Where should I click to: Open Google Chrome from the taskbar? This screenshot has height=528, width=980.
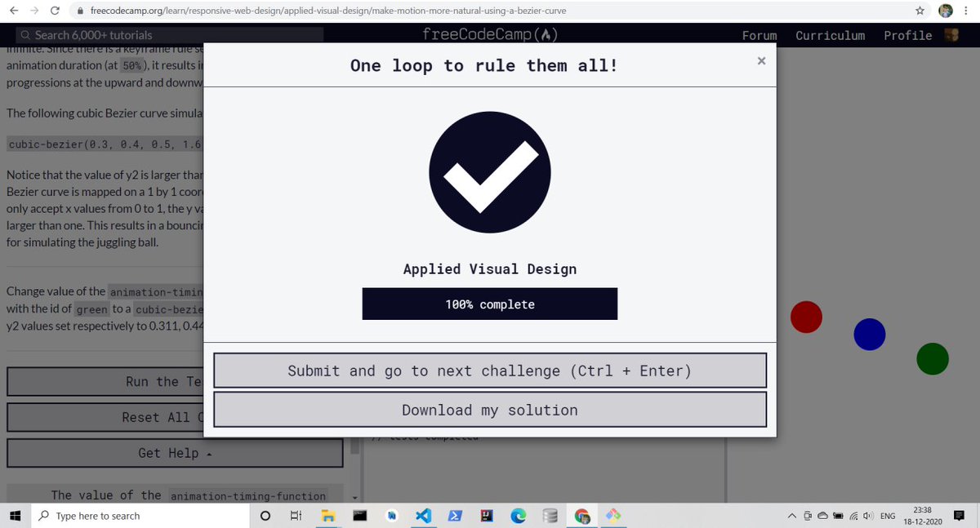click(582, 516)
